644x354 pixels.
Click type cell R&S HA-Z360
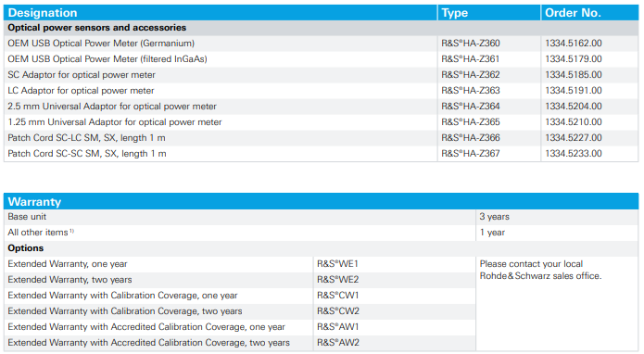471,44
